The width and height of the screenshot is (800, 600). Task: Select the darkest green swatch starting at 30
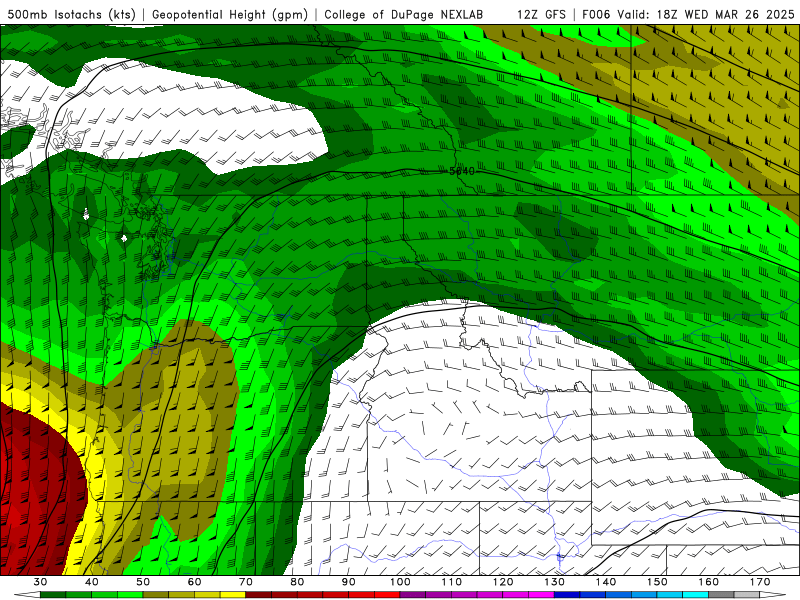coord(53,595)
